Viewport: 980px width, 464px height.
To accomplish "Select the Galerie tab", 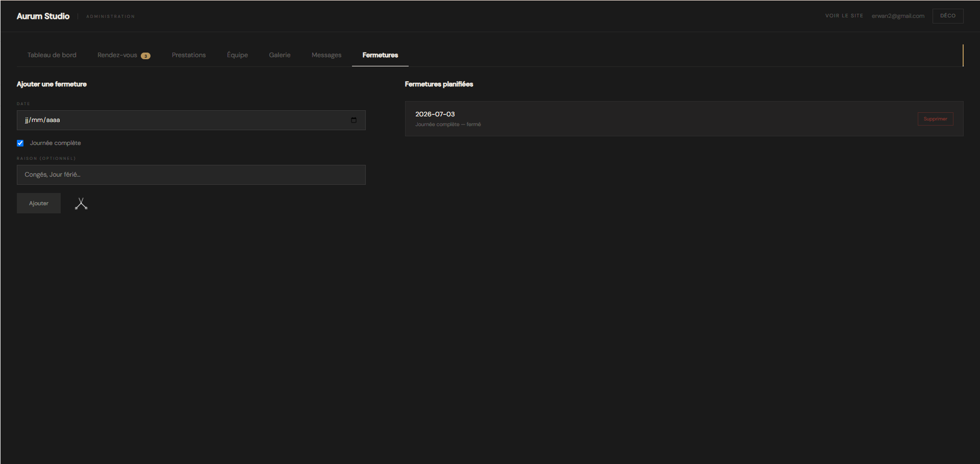I will [280, 55].
